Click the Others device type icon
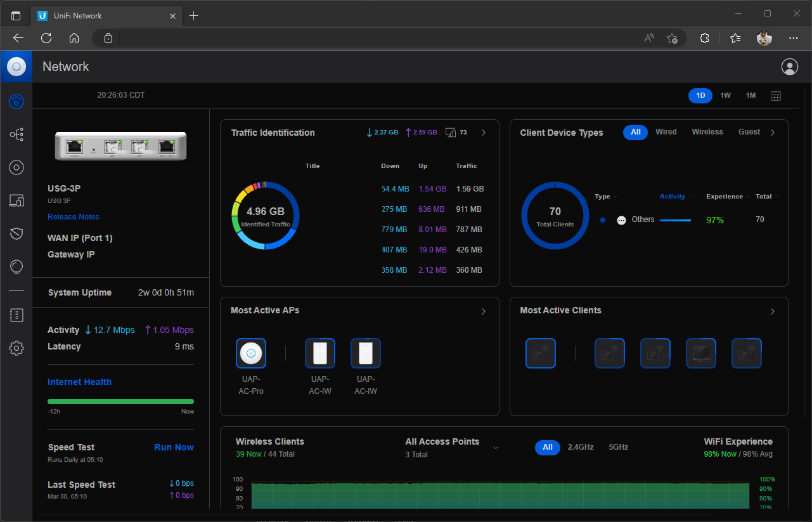812x522 pixels. pyautogui.click(x=621, y=219)
